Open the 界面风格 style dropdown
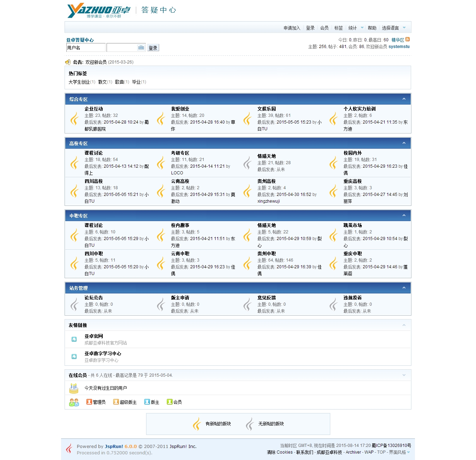 (x=399, y=452)
